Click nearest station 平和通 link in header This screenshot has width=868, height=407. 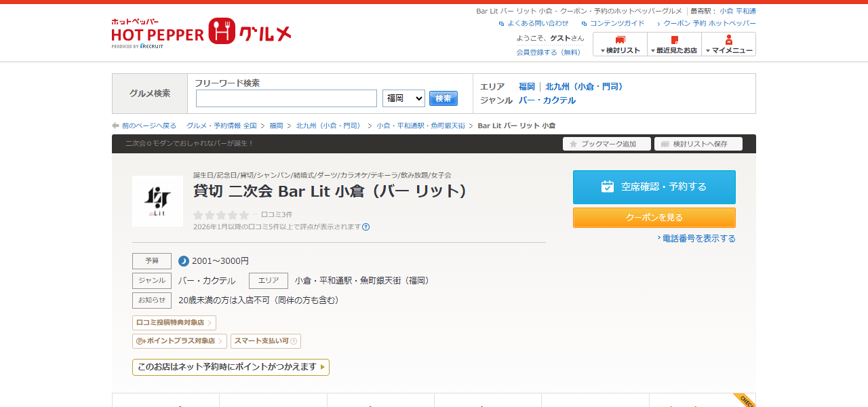(746, 11)
